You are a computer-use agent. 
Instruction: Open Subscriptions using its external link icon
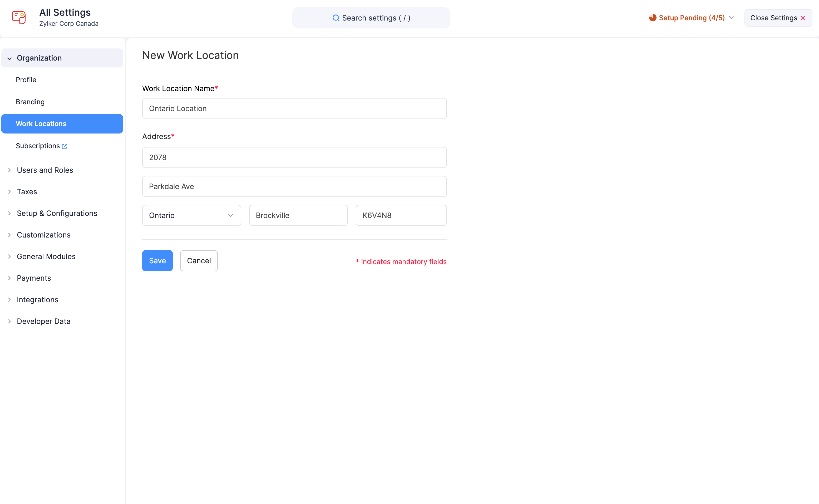[x=64, y=146]
